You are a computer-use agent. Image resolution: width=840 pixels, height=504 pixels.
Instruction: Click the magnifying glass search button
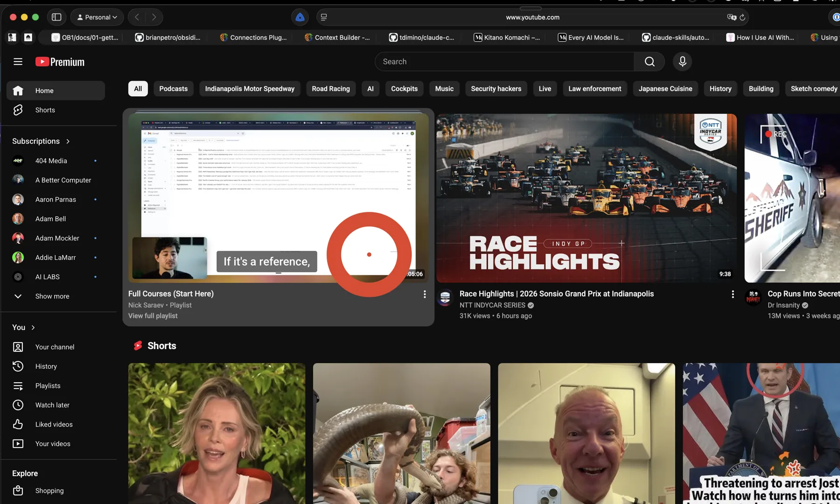point(650,62)
